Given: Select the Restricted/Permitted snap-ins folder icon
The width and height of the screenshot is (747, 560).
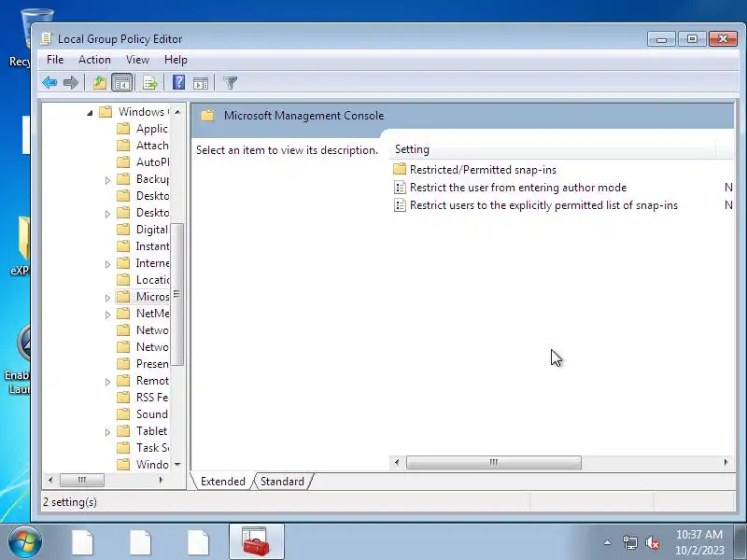Looking at the screenshot, I should (x=400, y=169).
